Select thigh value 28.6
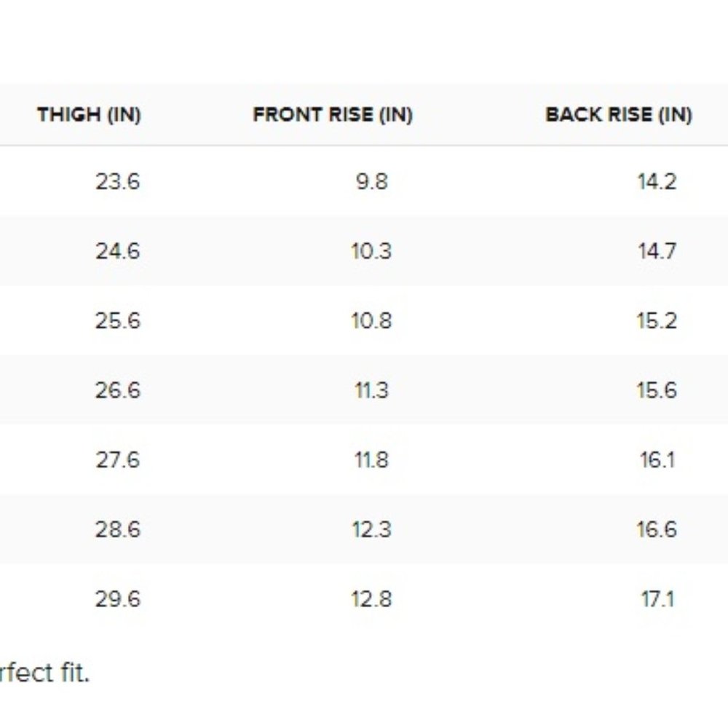The height and width of the screenshot is (728, 728). [117, 529]
